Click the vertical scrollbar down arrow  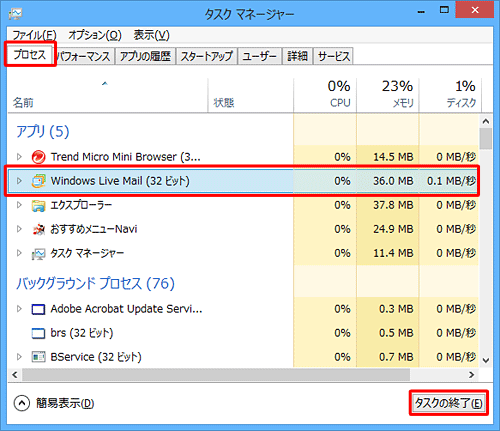coord(486,360)
